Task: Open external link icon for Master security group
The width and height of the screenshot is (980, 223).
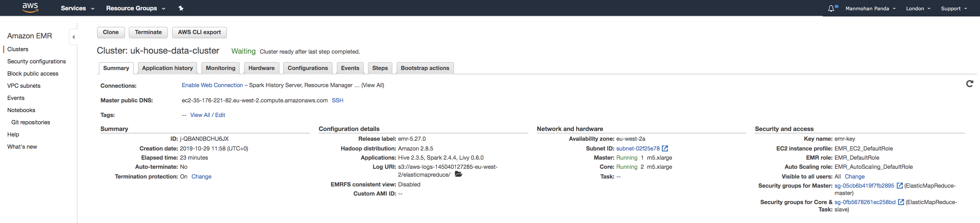Action: (x=900, y=186)
